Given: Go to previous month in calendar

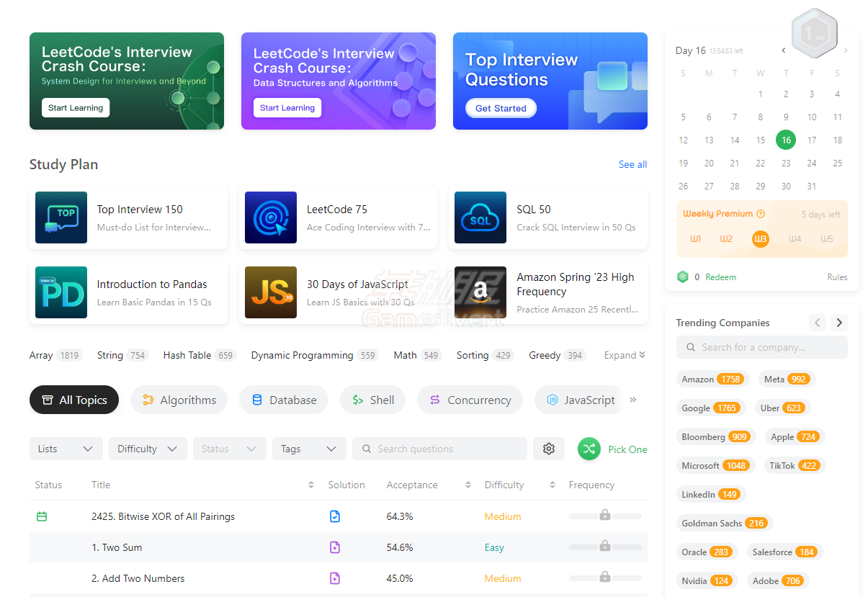Looking at the screenshot, I should coord(784,50).
